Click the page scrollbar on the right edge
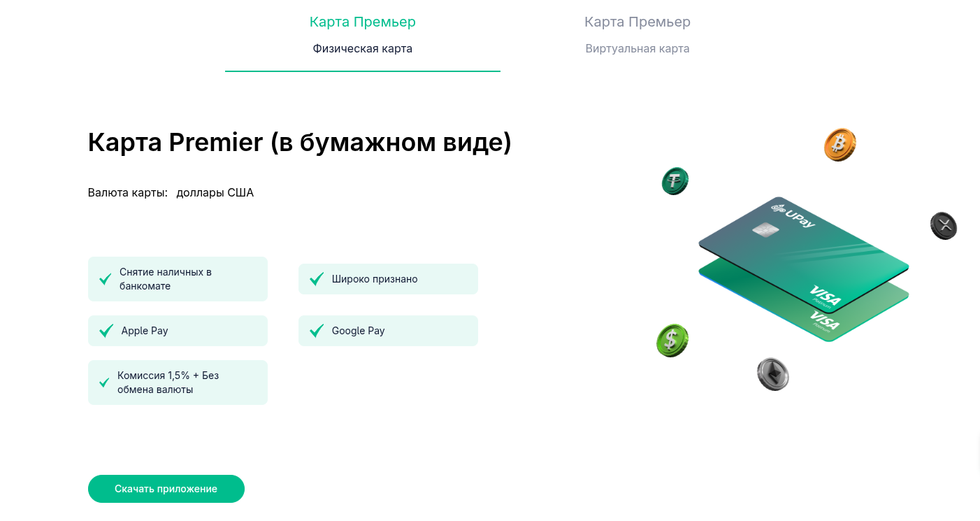The width and height of the screenshot is (980, 521). point(977,455)
